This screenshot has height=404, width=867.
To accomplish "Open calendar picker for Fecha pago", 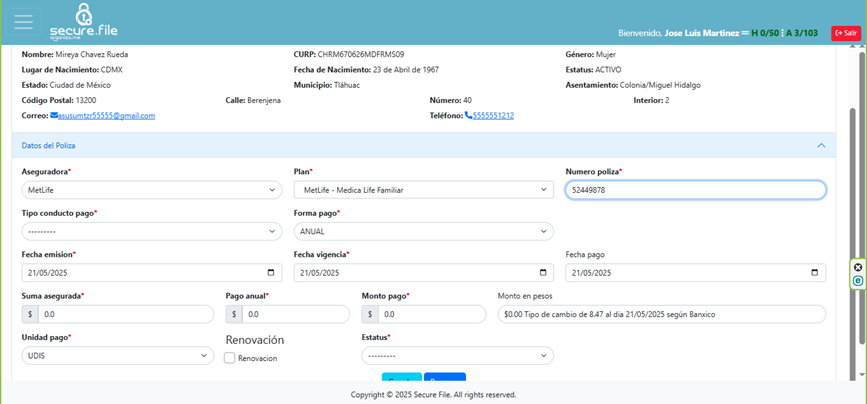I will point(817,273).
